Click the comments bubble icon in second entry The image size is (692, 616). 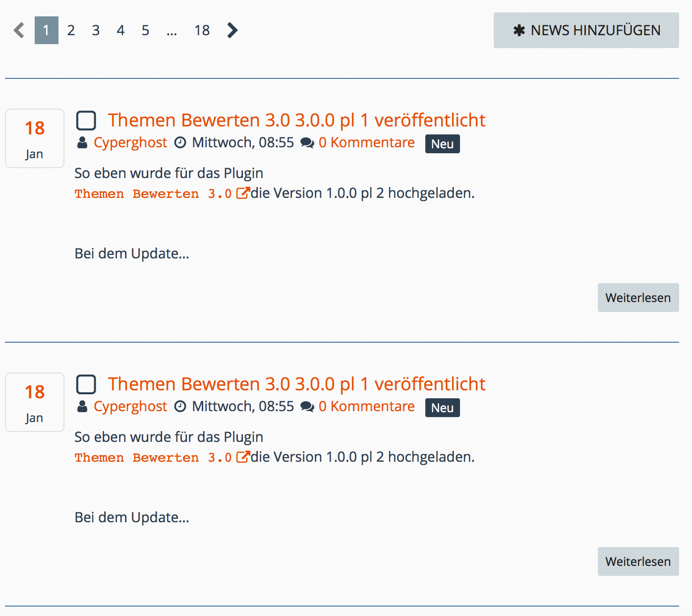tap(307, 407)
